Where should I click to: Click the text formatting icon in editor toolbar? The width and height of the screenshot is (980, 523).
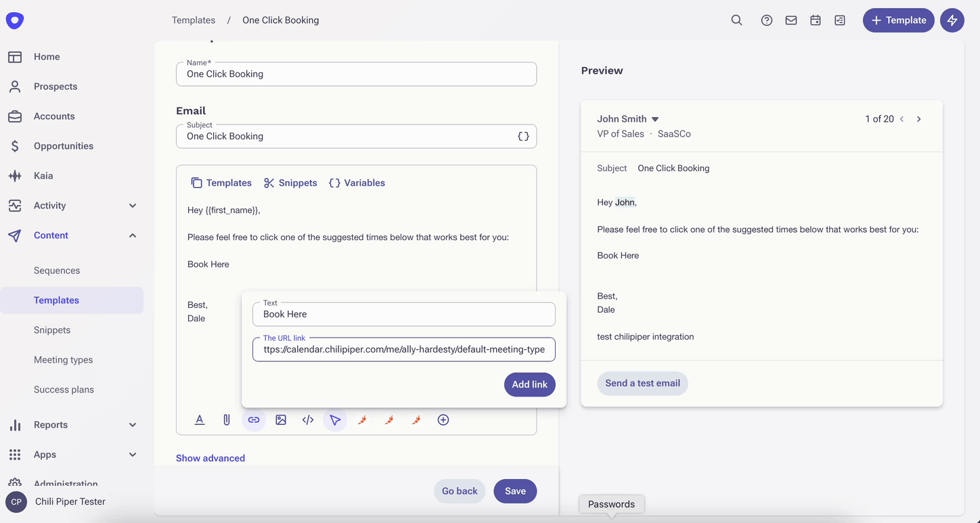pyautogui.click(x=200, y=420)
